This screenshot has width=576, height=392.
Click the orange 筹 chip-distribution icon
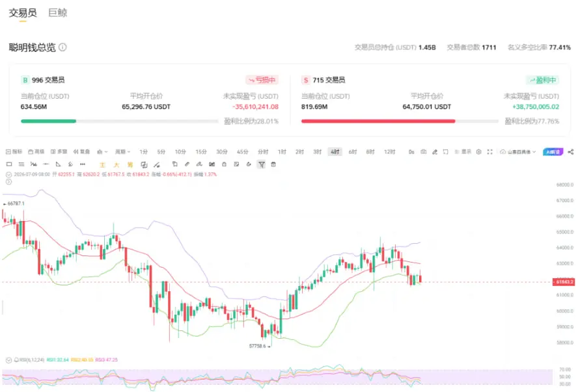130,165
